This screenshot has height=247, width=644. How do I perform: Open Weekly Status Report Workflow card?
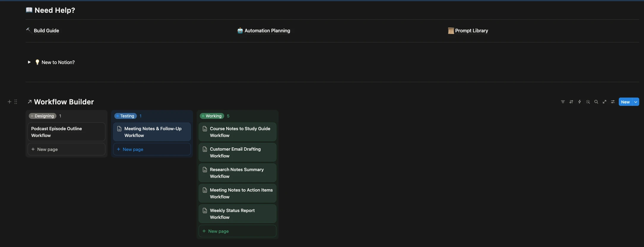[238, 214]
